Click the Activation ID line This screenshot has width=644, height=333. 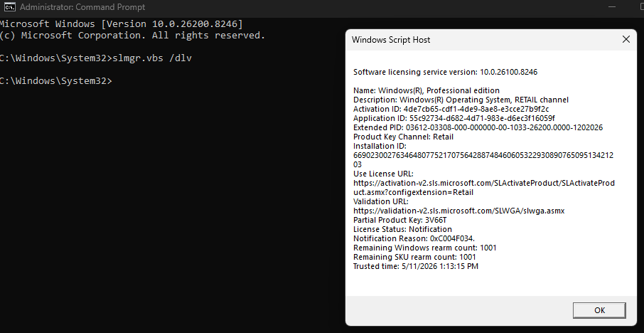(x=451, y=109)
